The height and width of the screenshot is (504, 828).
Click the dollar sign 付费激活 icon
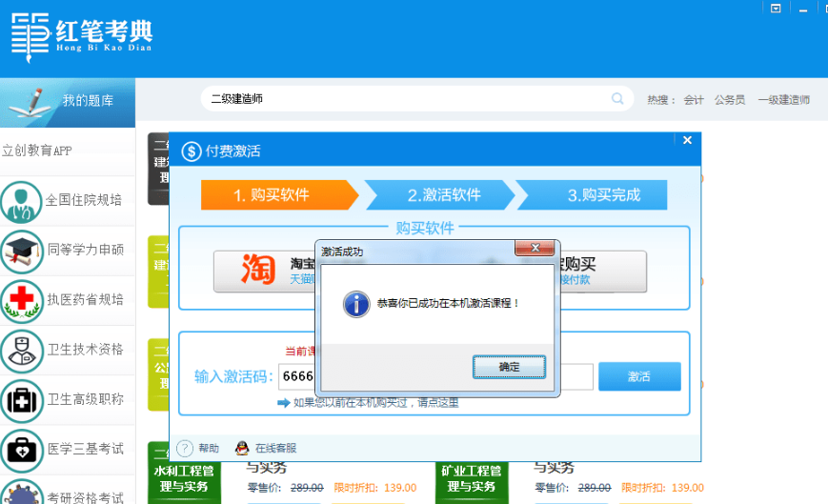click(x=192, y=151)
